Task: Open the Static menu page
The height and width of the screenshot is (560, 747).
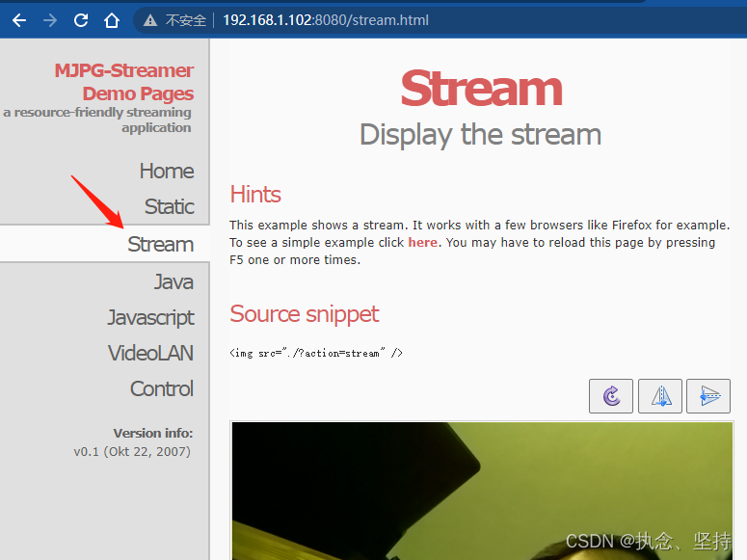Action: click(169, 207)
